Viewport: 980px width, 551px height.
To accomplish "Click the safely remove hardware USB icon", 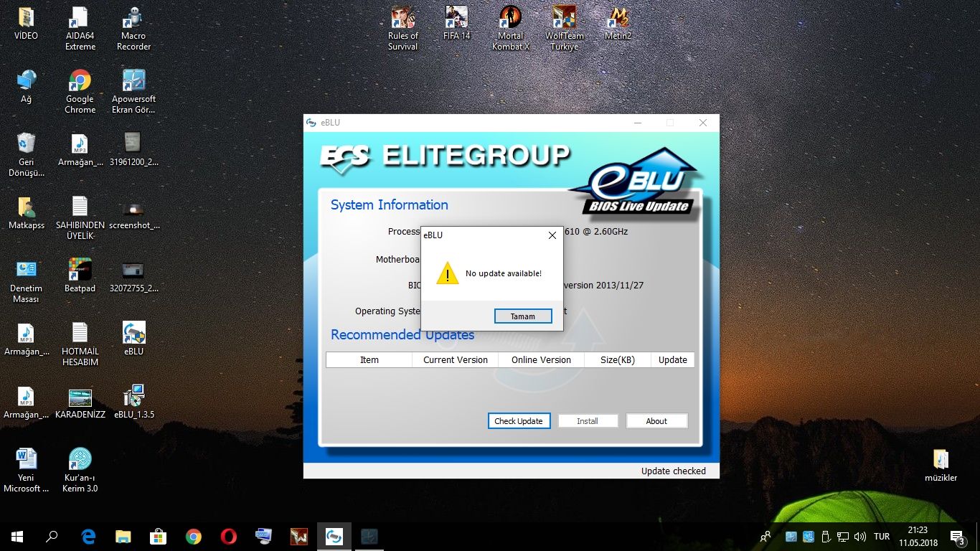I will 826,536.
